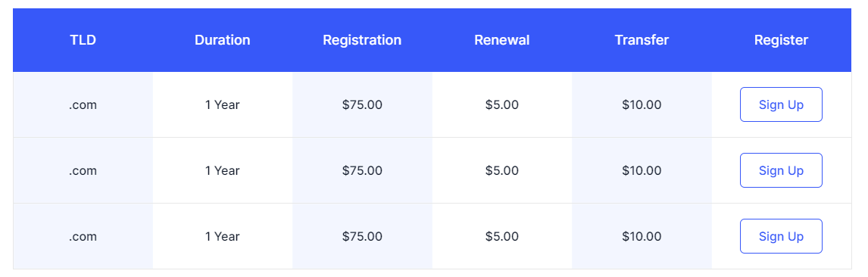Click Sign Up in the second row
Viewport: 868px width, 277px height.
tap(781, 170)
